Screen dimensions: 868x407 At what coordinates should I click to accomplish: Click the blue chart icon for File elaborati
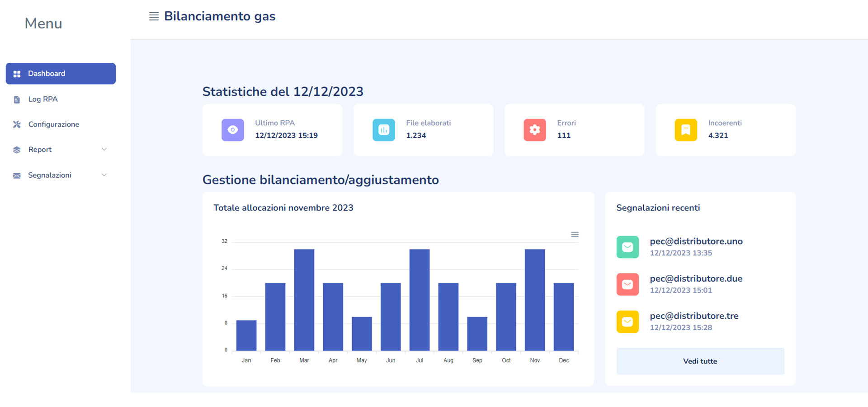coord(383,130)
